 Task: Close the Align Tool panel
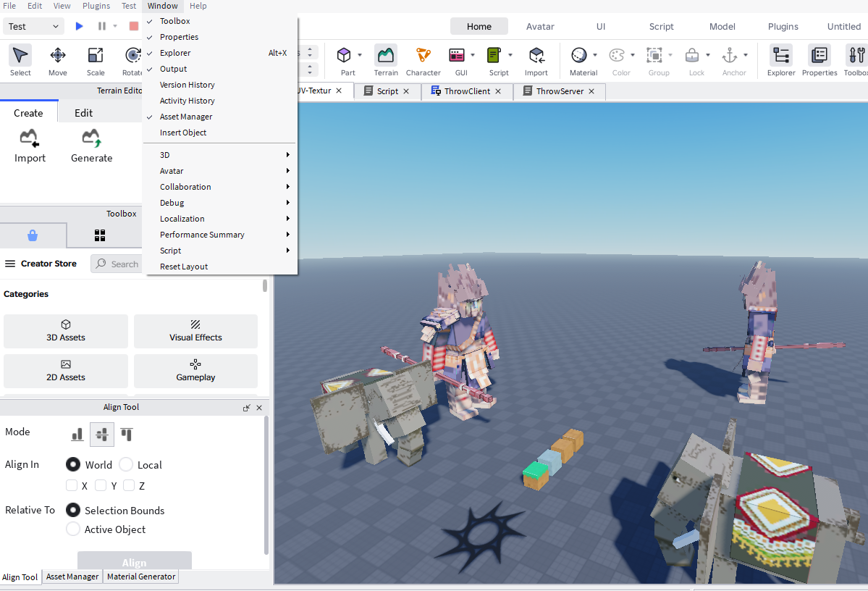point(259,408)
